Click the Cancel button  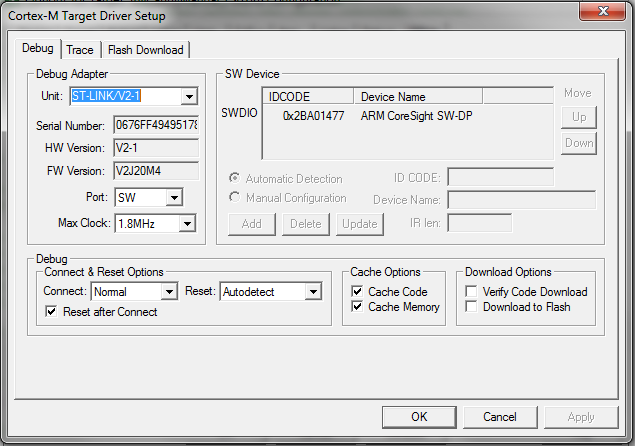500,417
